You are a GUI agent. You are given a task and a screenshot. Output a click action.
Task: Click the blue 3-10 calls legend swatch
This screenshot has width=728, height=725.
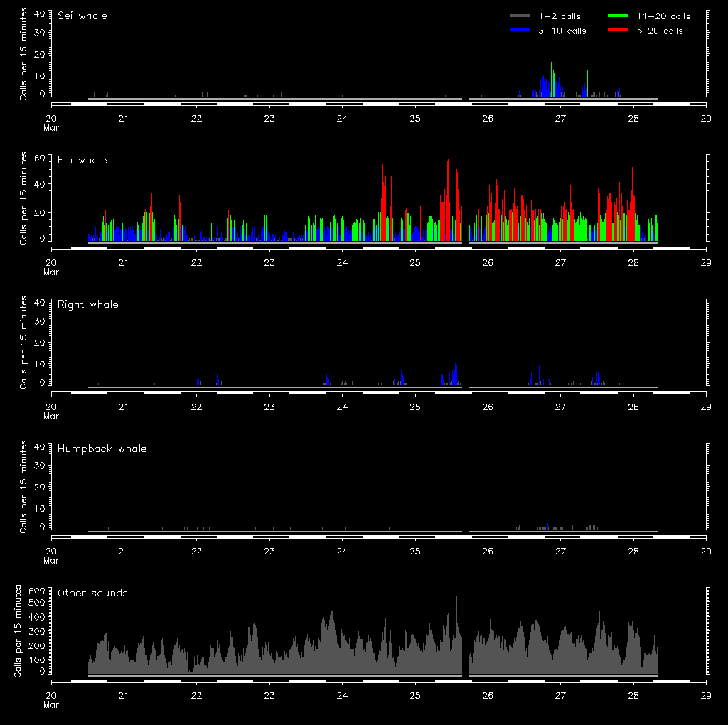point(521,31)
